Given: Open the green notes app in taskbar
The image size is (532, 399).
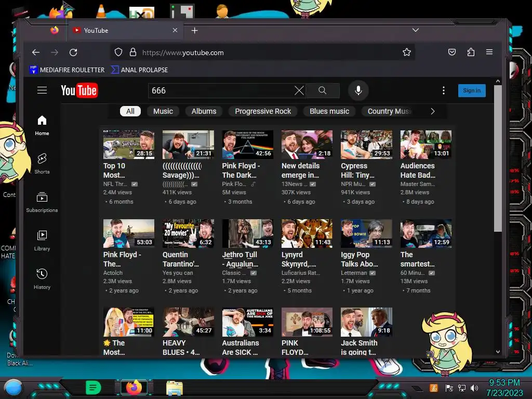Looking at the screenshot, I should point(94,388).
